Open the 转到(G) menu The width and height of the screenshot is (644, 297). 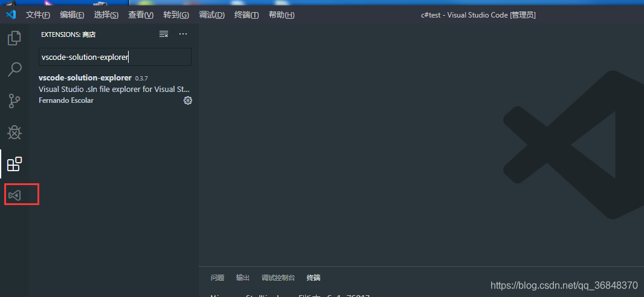[x=176, y=15]
